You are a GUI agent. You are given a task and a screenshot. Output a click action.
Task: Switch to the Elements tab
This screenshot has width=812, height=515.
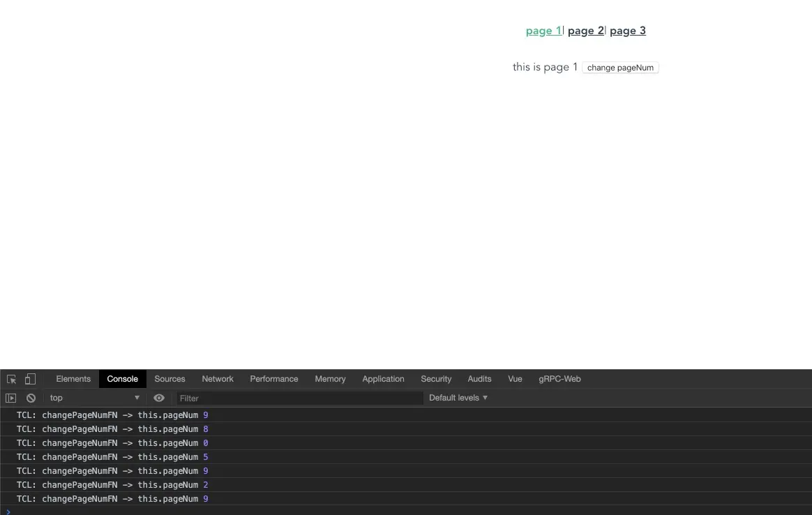73,378
